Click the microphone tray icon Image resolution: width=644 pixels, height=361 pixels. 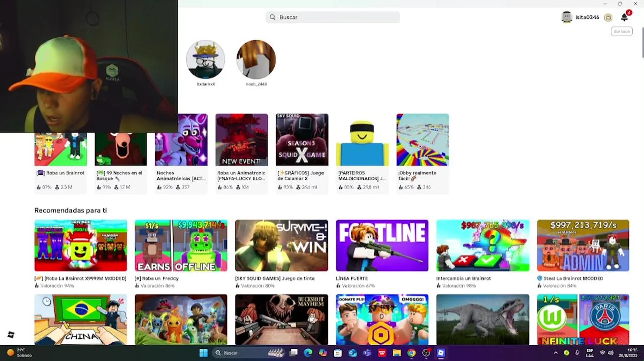pos(577,353)
